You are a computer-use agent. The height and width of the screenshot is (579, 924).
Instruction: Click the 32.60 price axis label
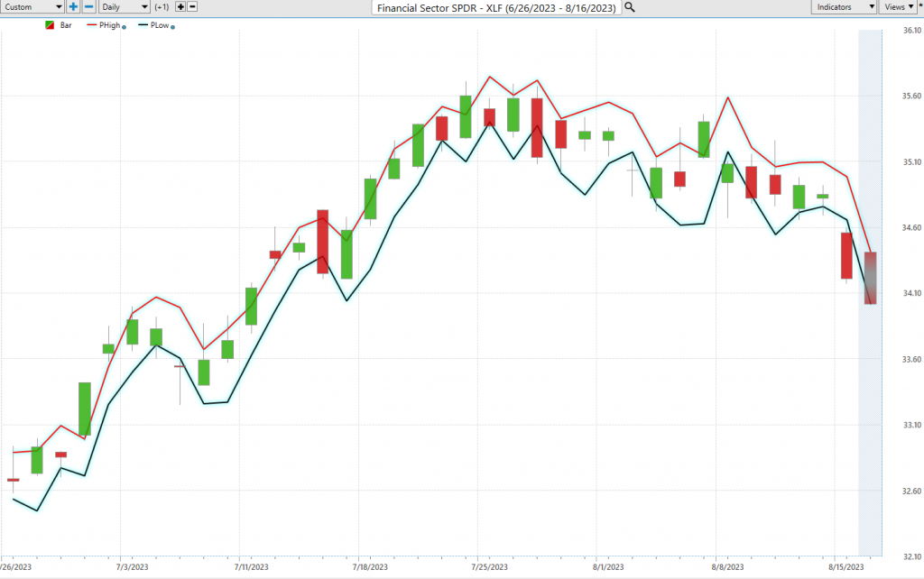click(911, 491)
